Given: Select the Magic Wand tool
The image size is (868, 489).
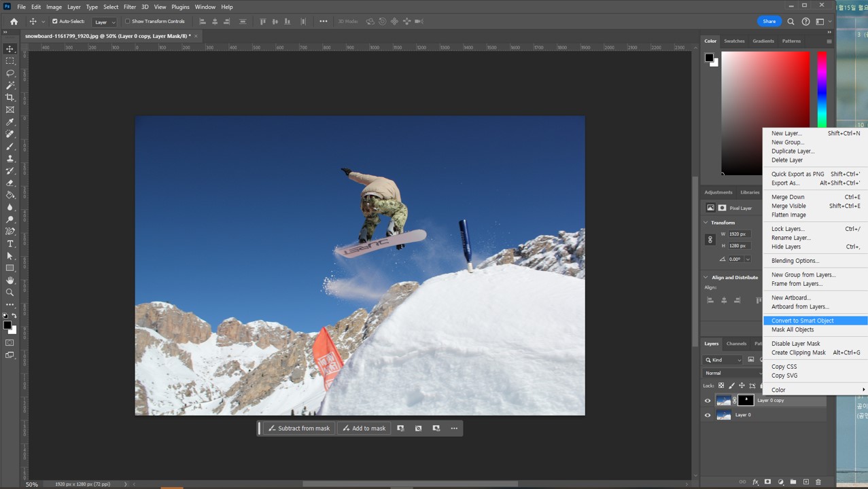Looking at the screenshot, I should pyautogui.click(x=10, y=86).
